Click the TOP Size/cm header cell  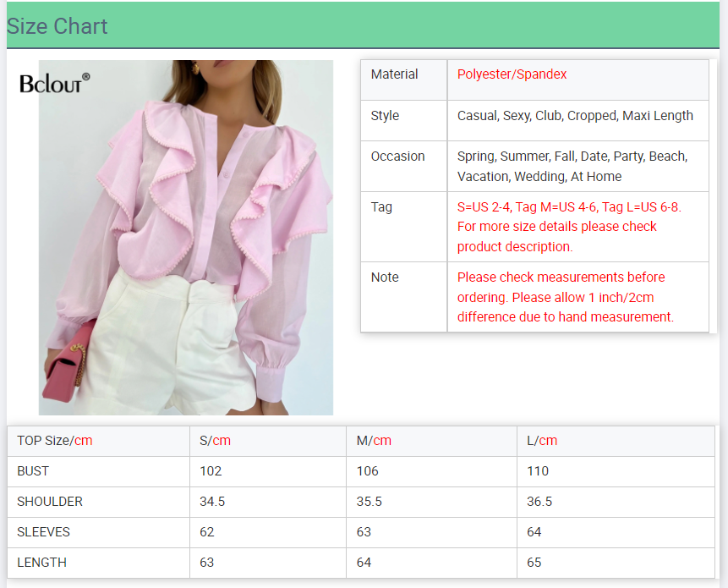click(x=55, y=441)
